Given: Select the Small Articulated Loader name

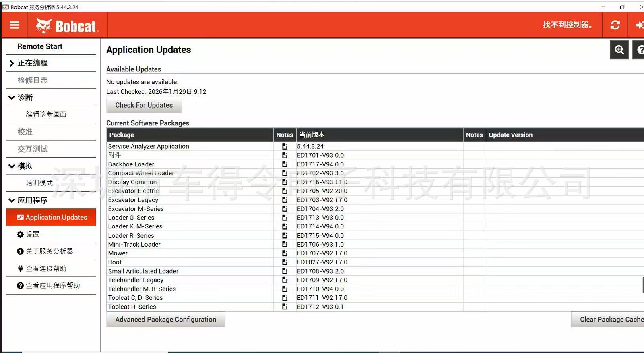Looking at the screenshot, I should click(143, 271).
